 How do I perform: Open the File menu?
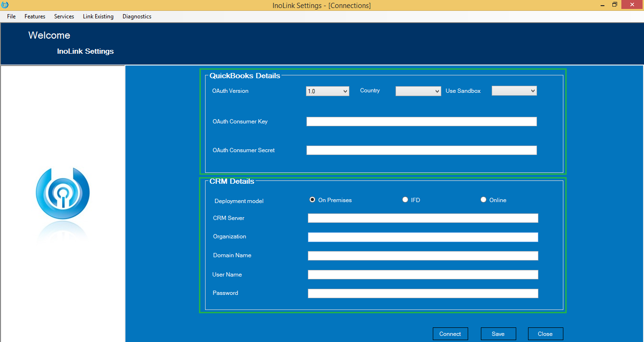click(11, 16)
